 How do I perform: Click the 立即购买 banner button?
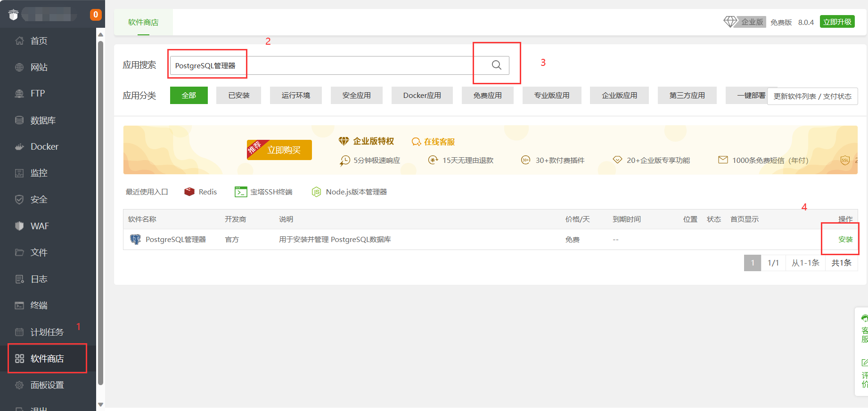coord(279,150)
